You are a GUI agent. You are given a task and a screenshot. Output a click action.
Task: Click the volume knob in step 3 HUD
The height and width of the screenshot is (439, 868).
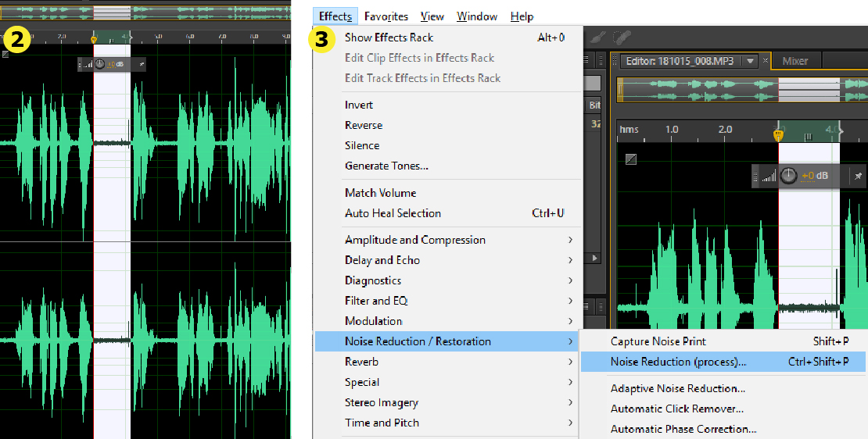788,177
